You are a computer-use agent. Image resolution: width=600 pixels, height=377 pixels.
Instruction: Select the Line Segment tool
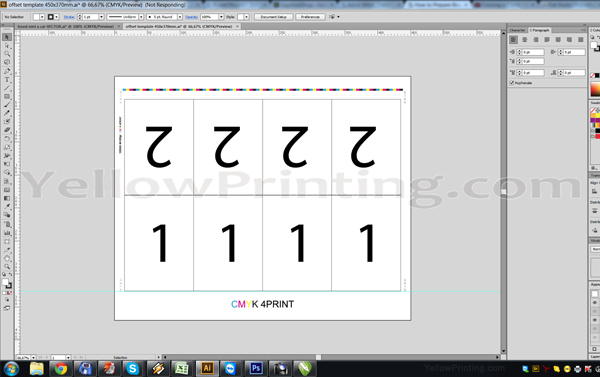coord(7,88)
